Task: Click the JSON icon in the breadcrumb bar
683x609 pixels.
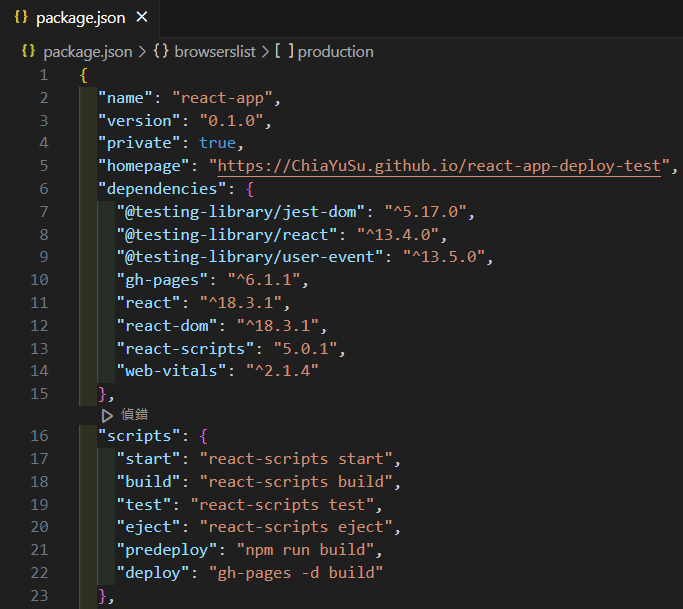Action: [28, 51]
